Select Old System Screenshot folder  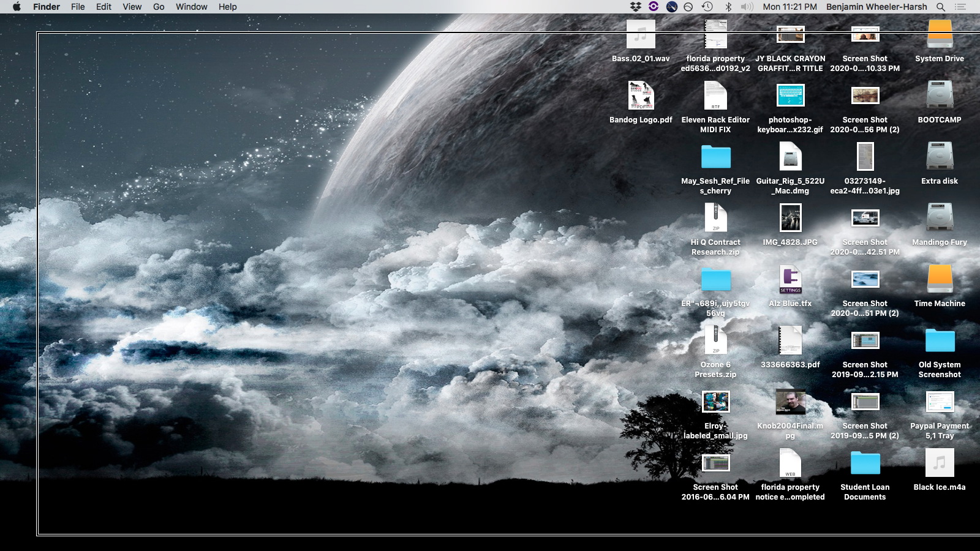[940, 340]
